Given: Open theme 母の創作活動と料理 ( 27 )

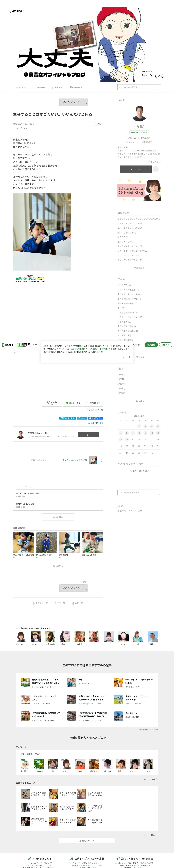Looking at the screenshot, I should tap(129, 299).
